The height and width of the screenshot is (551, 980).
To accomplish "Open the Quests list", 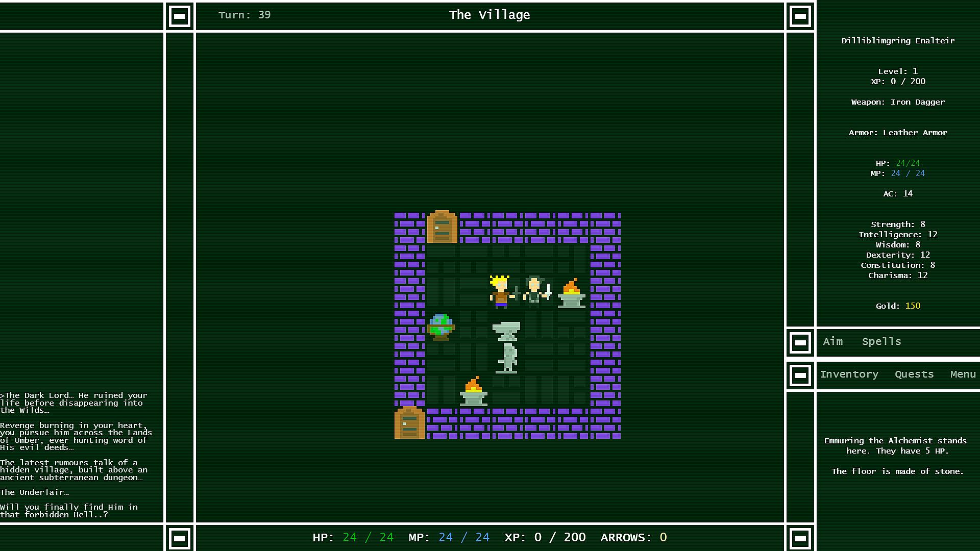I will (914, 374).
